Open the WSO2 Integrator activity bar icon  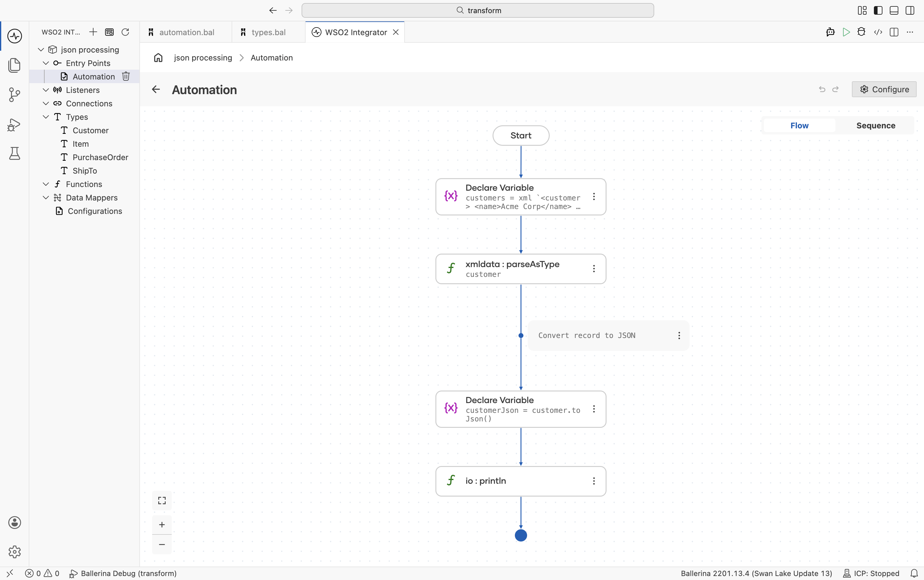coord(15,36)
